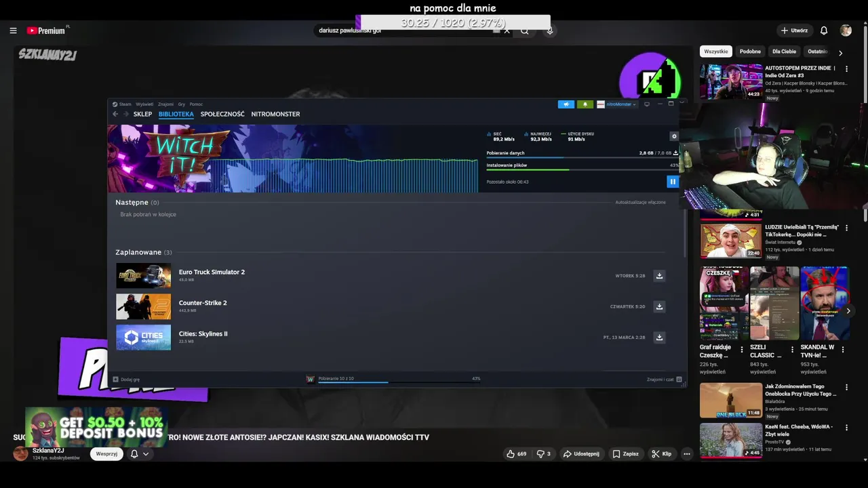Switch to the SKLEP tab

[142, 114]
